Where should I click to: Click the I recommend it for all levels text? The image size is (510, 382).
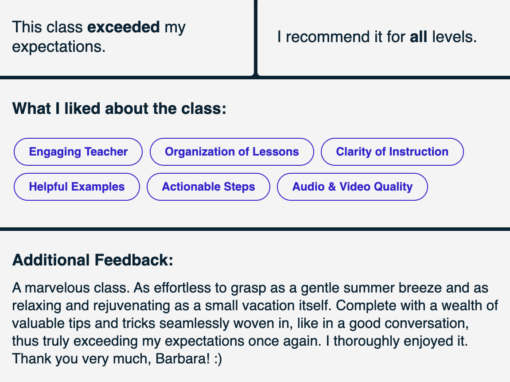[x=377, y=37]
